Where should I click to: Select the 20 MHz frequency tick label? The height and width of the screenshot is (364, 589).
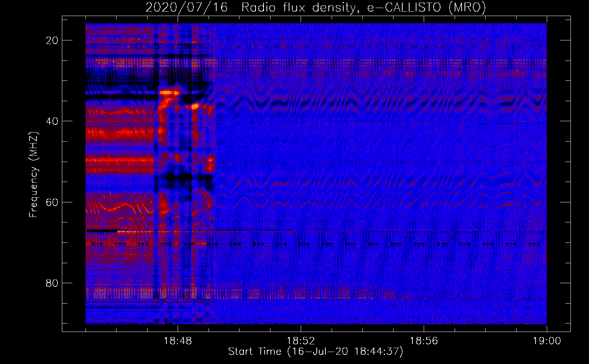pos(52,40)
